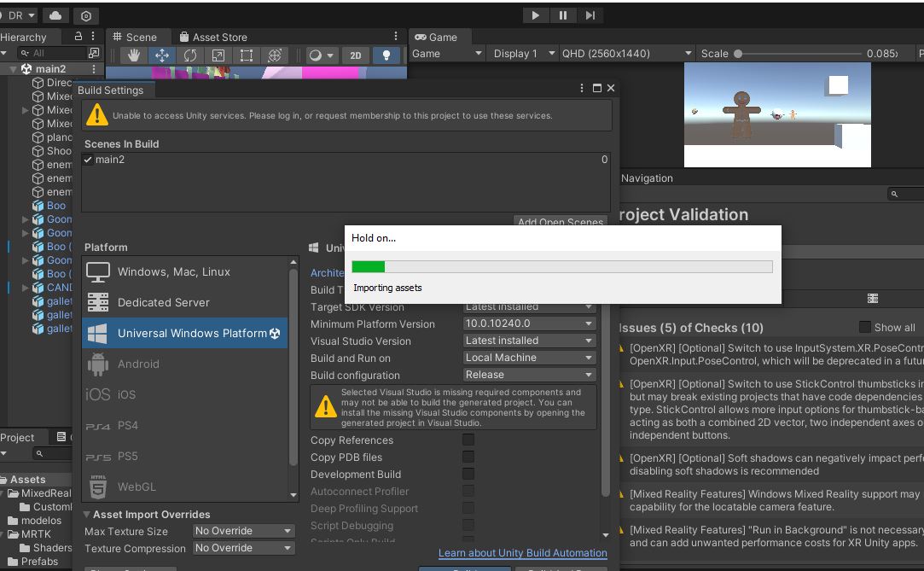Switch to the Game tab
924x571 pixels.
click(x=436, y=37)
